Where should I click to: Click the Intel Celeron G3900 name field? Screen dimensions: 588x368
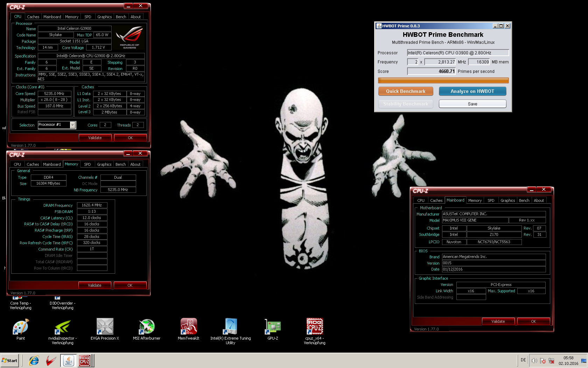coord(75,28)
